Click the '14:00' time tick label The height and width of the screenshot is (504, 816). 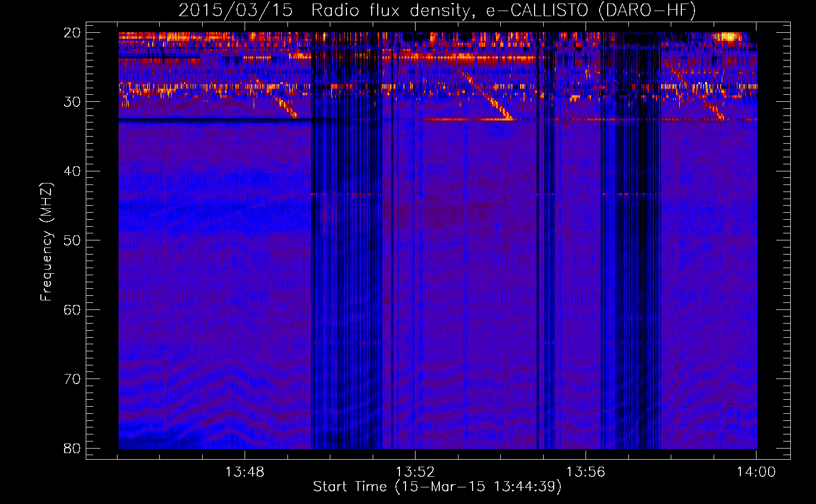756,472
